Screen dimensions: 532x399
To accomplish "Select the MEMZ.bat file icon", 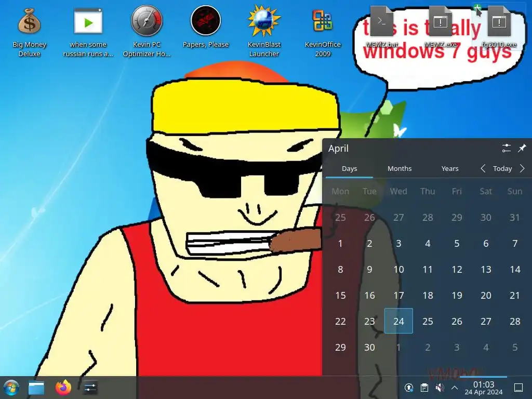I will coord(382,27).
